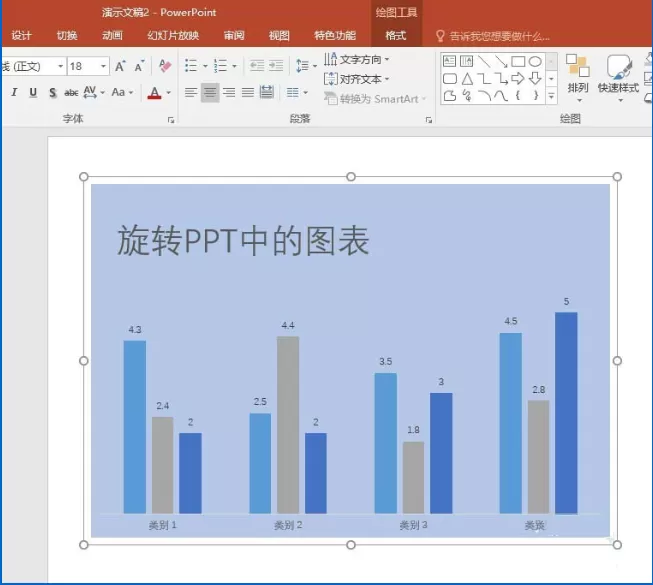Image resolution: width=653 pixels, height=585 pixels.
Task: Open the Arrange (排列) menu
Action: pyautogui.click(x=578, y=78)
